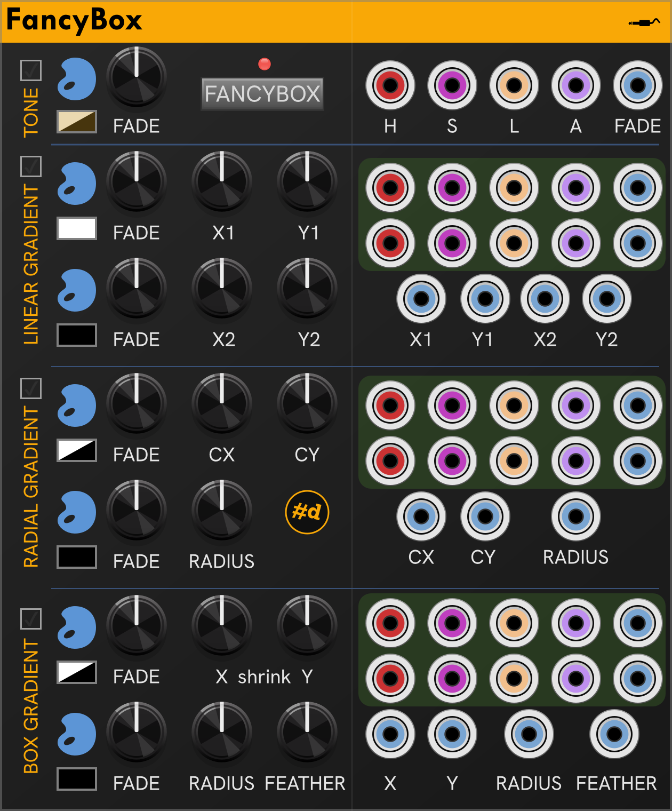This screenshot has height=811, width=672.
Task: Click the Tone section palette icon
Action: pyautogui.click(x=77, y=79)
